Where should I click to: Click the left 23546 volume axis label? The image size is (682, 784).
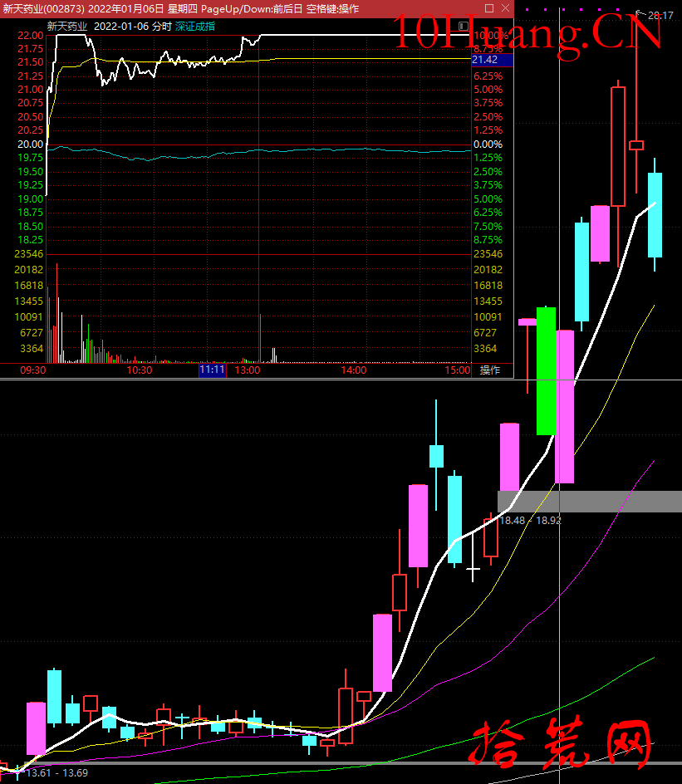30,254
